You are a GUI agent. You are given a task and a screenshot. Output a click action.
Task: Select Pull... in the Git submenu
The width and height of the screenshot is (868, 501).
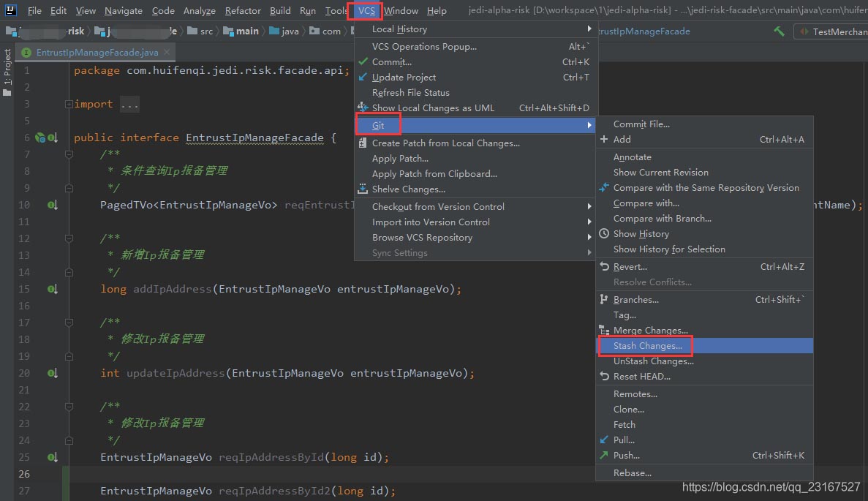624,440
